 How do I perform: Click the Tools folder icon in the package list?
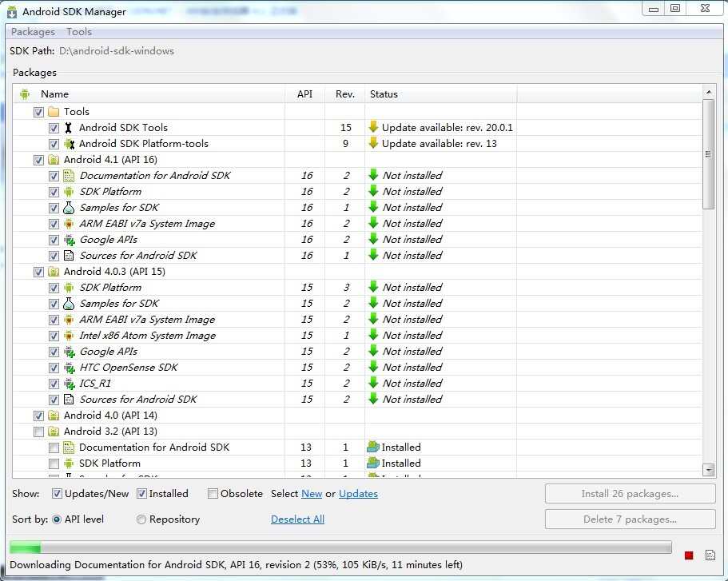54,111
